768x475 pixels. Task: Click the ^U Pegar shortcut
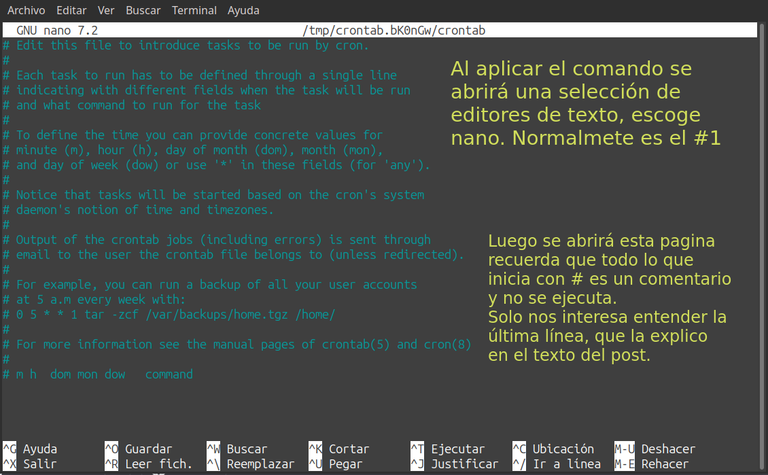tap(336, 464)
